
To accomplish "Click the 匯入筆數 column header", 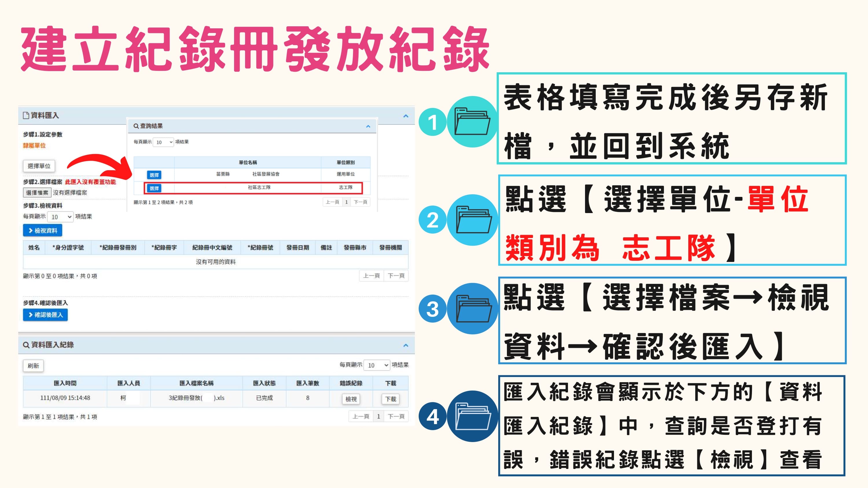I will [x=308, y=383].
